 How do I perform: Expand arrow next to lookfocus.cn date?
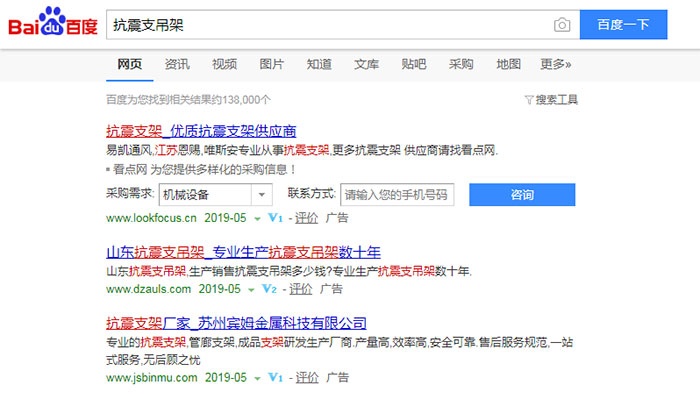pos(257,219)
